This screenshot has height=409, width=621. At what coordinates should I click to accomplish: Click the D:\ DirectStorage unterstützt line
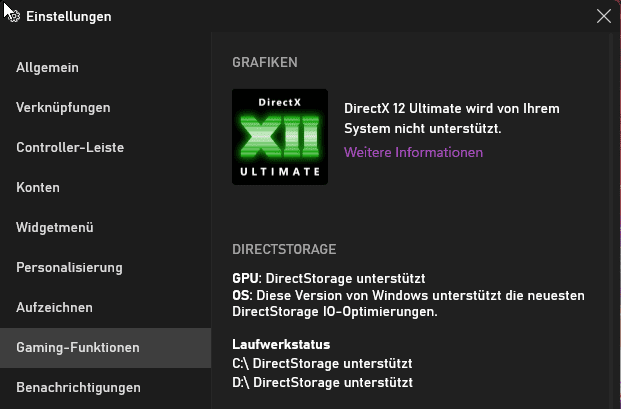(x=322, y=382)
